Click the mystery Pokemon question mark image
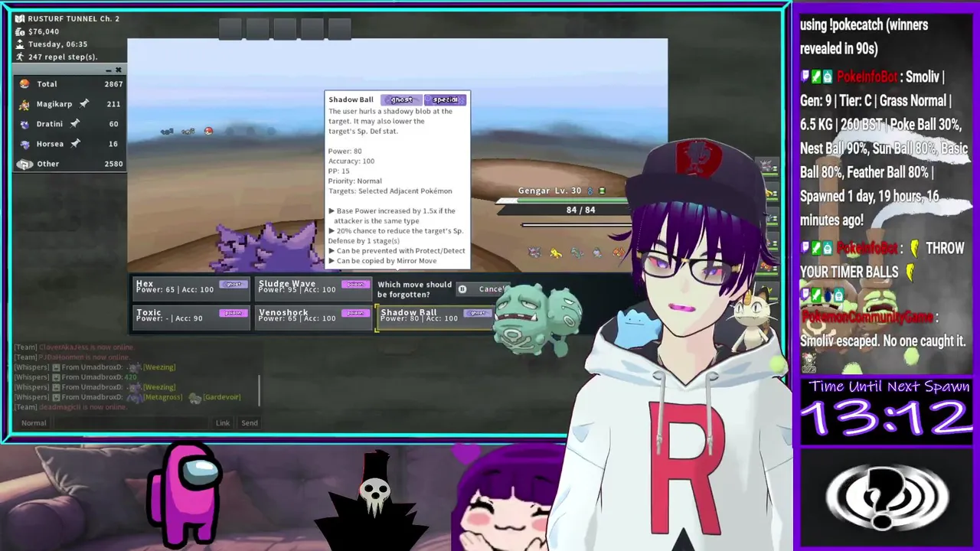The height and width of the screenshot is (551, 980). [x=885, y=497]
